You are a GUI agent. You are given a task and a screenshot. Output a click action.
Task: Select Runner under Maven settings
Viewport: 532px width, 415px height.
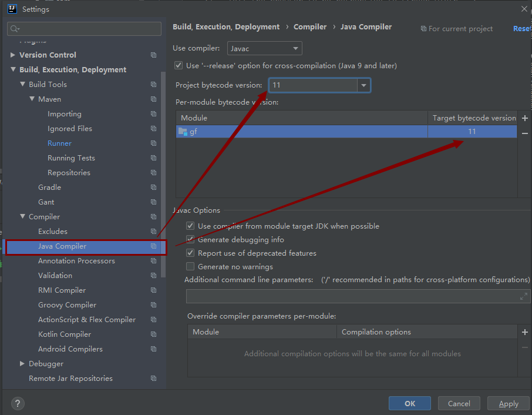[59, 143]
